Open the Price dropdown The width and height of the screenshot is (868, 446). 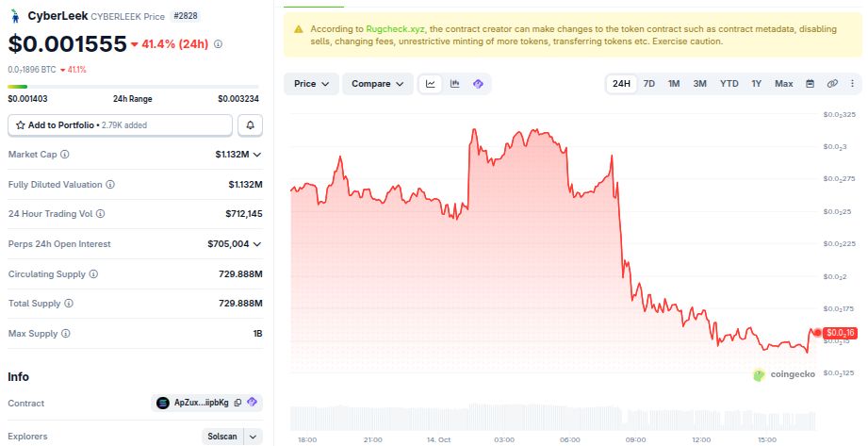point(311,84)
